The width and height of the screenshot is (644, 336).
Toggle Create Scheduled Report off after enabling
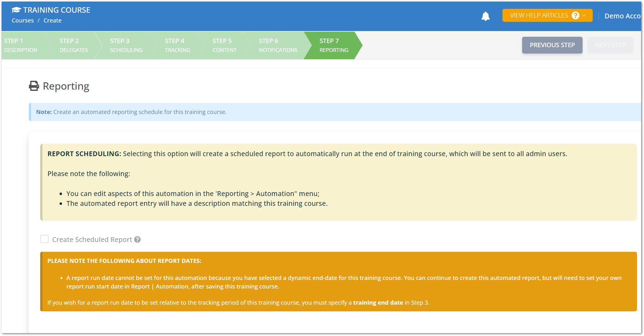tap(44, 239)
